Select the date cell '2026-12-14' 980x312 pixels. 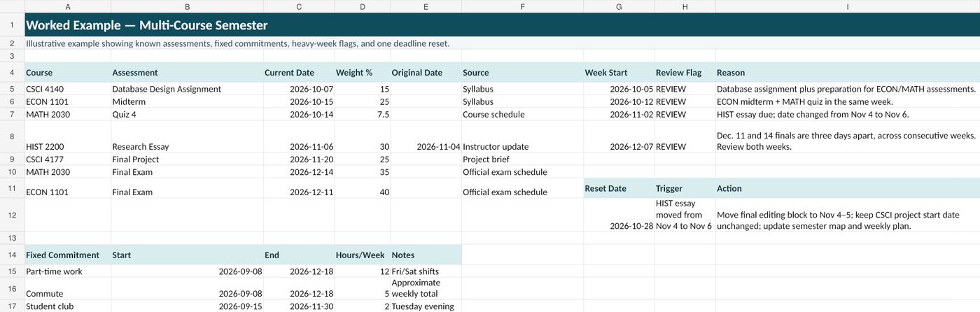[x=299, y=171]
